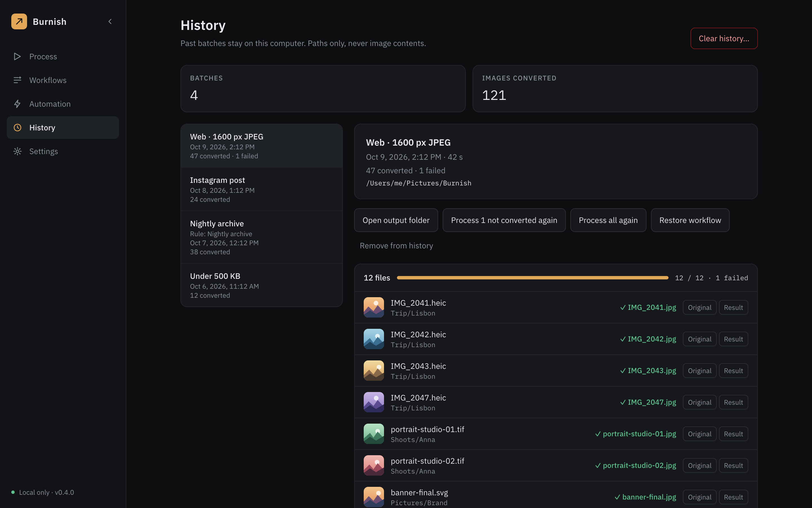Open portrait-studio-02.tif thumbnail
The image size is (812, 508).
point(374,465)
